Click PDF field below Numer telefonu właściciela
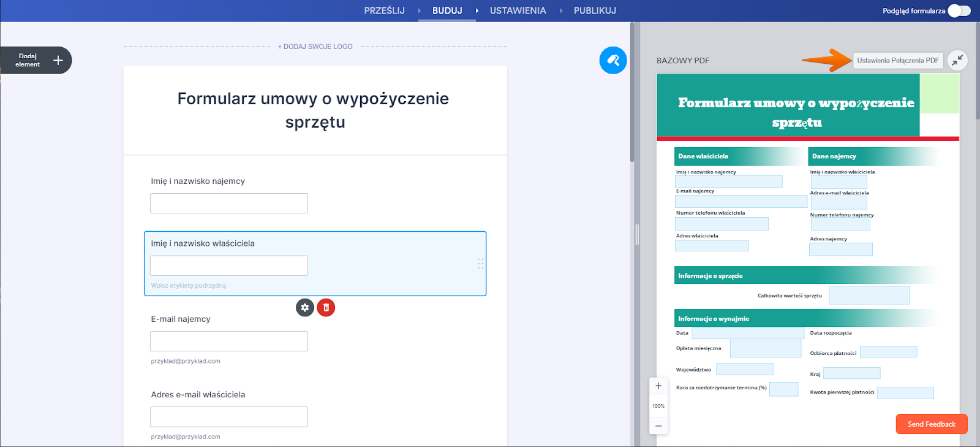980x447 pixels. [722, 224]
